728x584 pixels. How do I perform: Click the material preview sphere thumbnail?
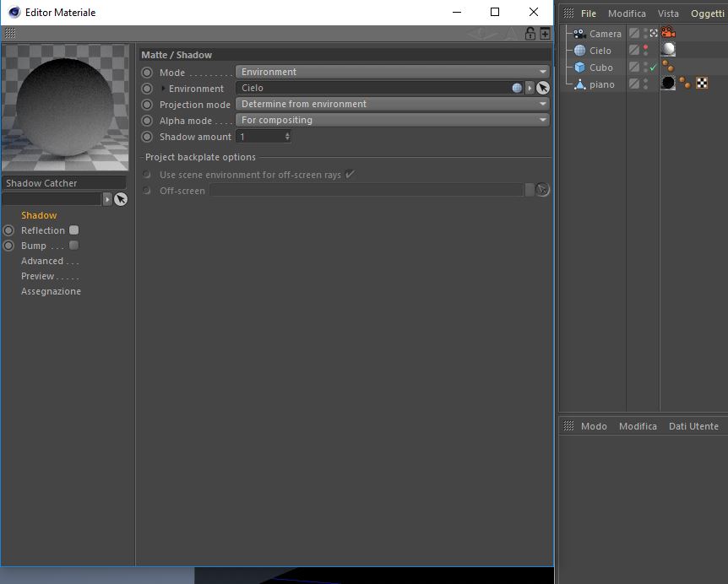pyautogui.click(x=65, y=107)
